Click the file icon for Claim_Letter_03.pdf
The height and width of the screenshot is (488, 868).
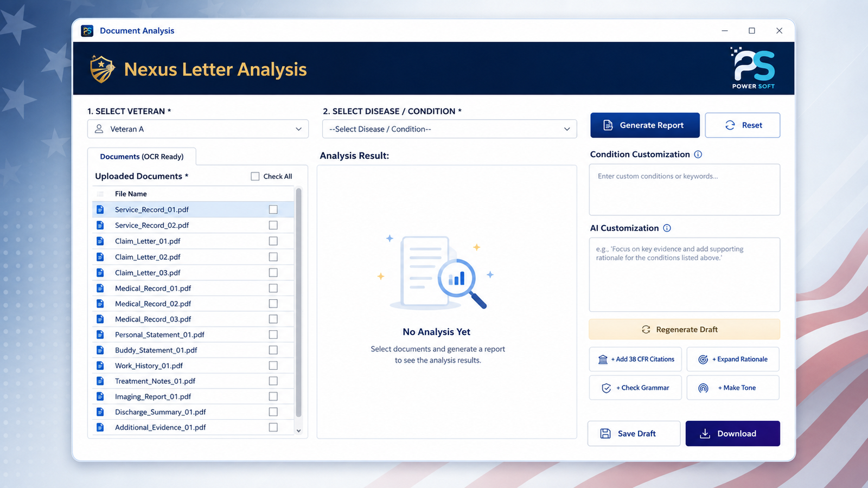click(100, 272)
